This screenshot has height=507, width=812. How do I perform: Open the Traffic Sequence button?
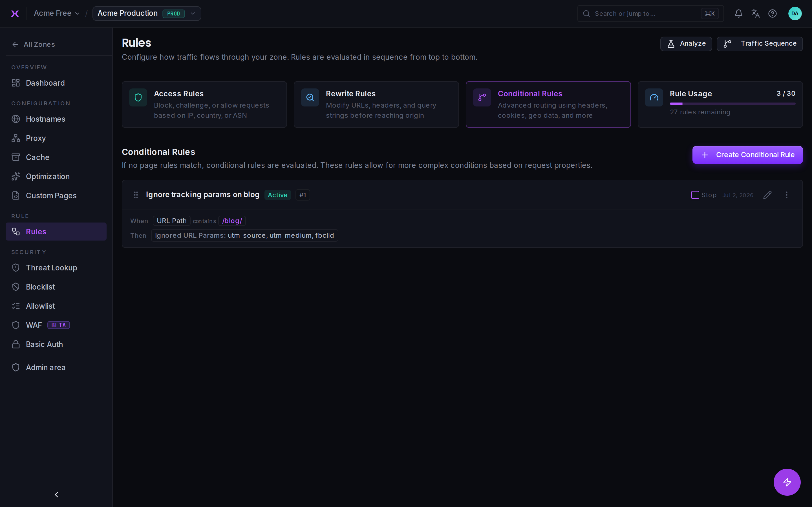click(x=759, y=44)
